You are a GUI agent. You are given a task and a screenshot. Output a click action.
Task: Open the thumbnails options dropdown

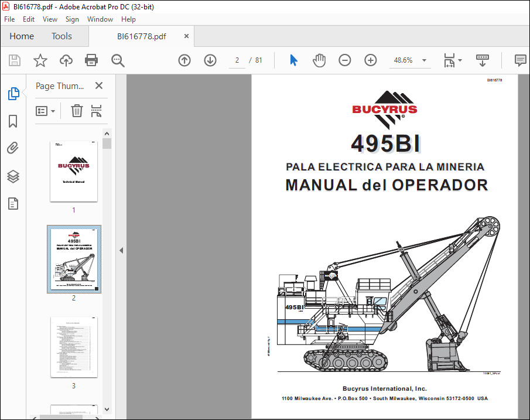coord(45,111)
